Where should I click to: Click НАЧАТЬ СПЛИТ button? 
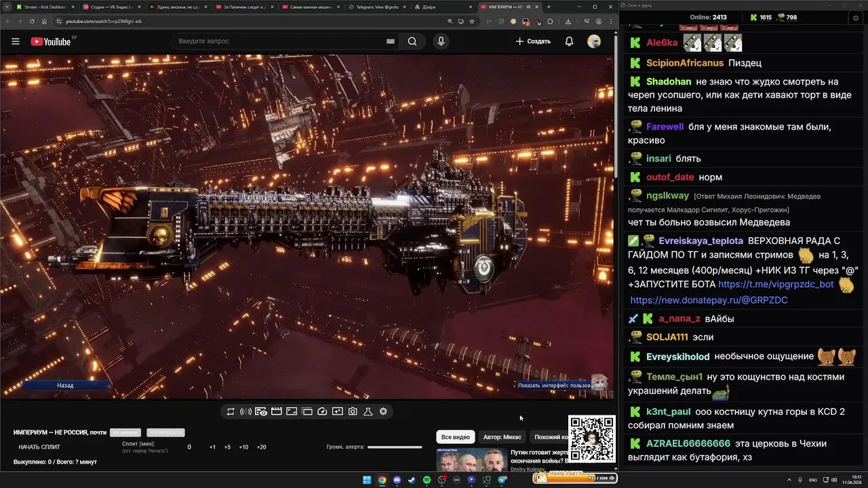[39, 447]
